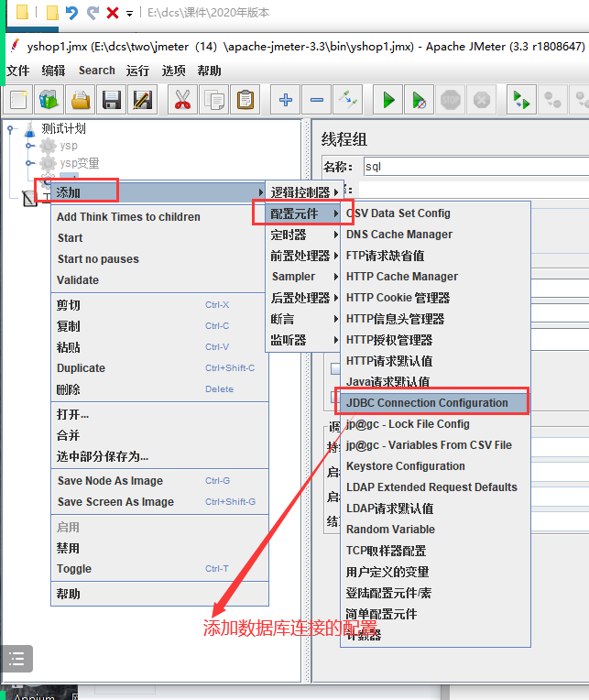Click the Remote start all icon
The width and height of the screenshot is (589, 700).
pos(521,100)
